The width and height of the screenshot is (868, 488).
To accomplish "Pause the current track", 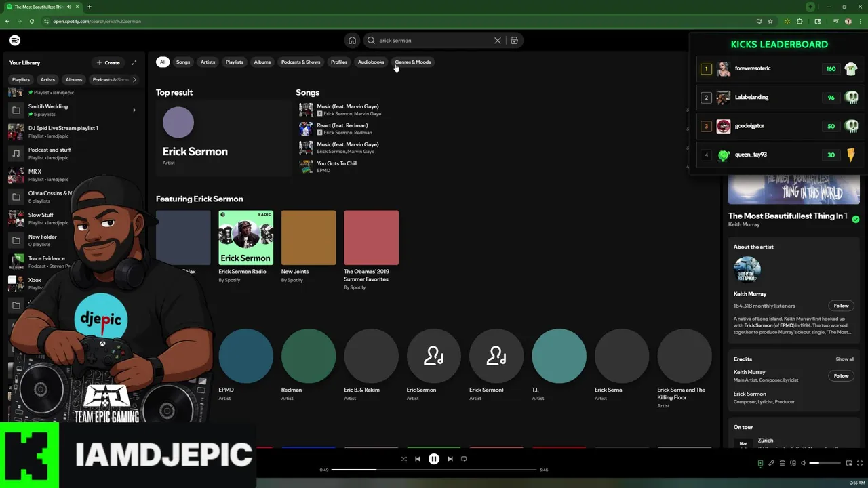I will pos(434,459).
